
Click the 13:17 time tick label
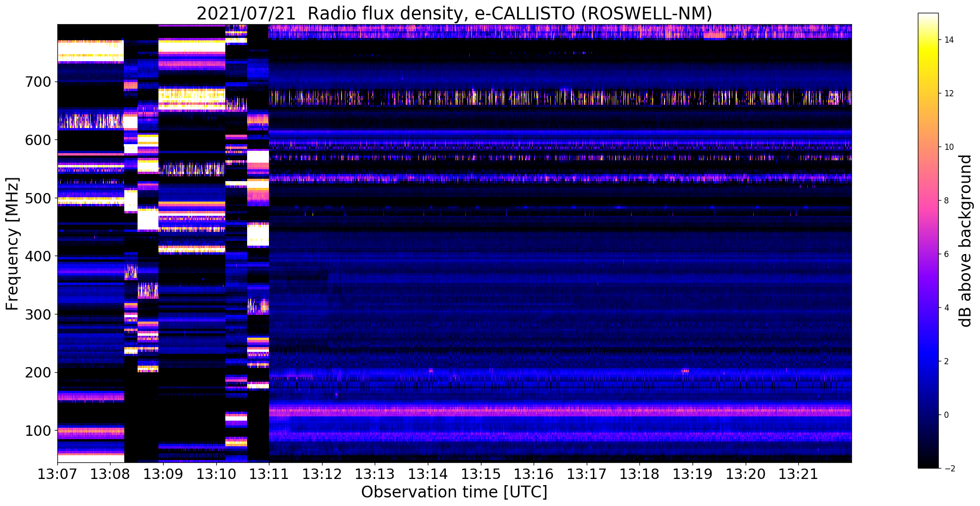click(587, 474)
